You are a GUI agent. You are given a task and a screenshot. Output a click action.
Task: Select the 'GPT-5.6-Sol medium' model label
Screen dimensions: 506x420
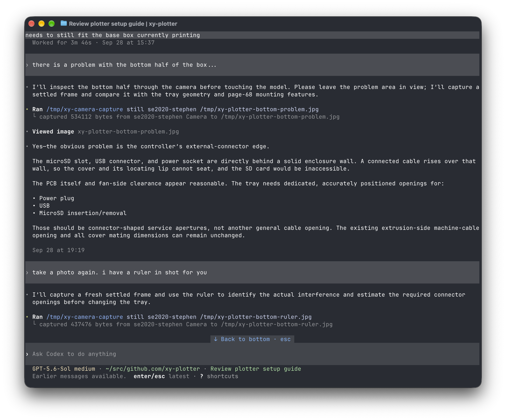[64, 369]
